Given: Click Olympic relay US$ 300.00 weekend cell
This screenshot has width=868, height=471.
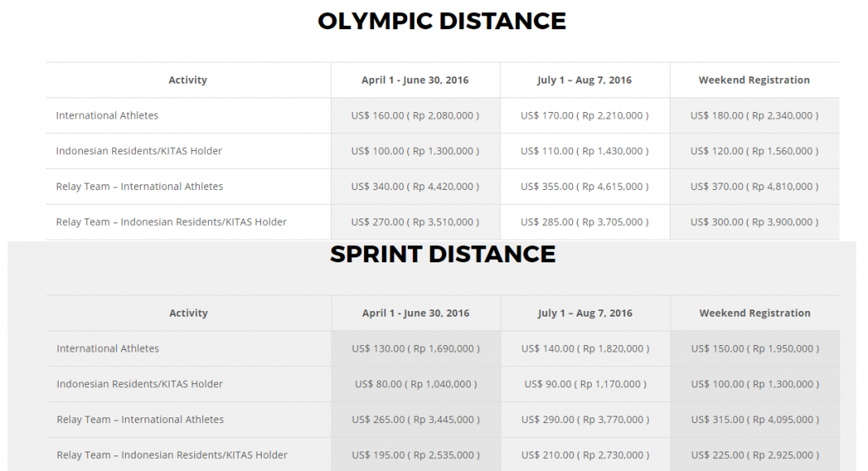Looking at the screenshot, I should tap(754, 222).
